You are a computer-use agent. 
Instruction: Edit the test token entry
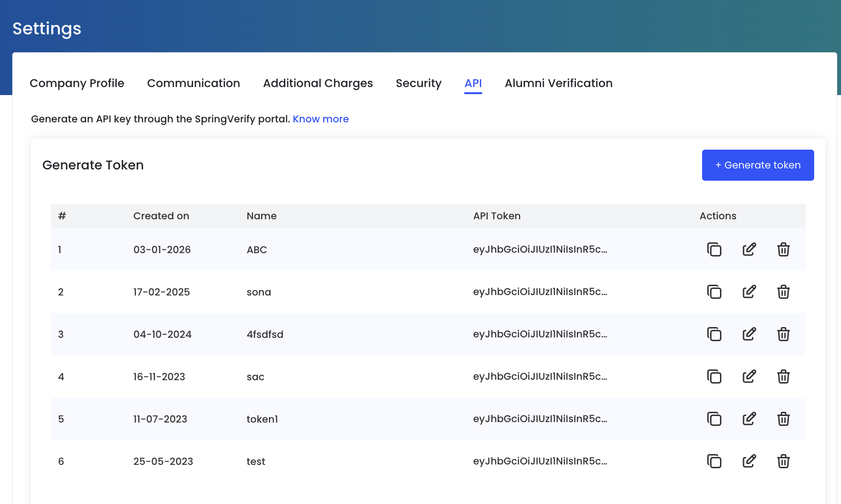click(749, 461)
